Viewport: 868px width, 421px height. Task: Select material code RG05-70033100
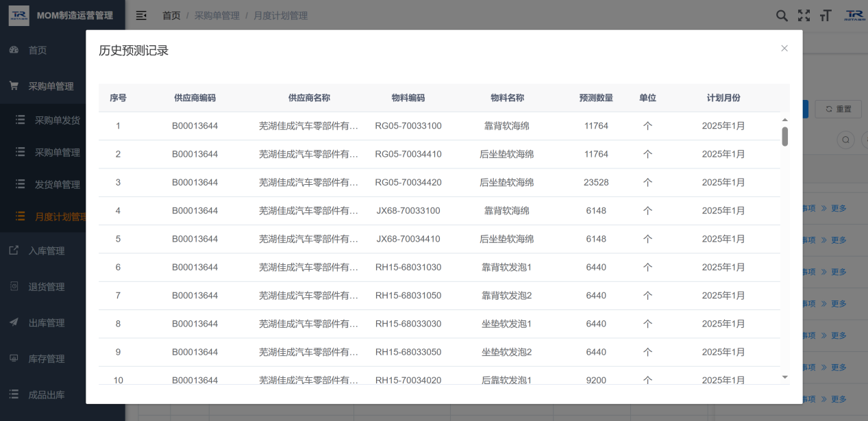[408, 126]
